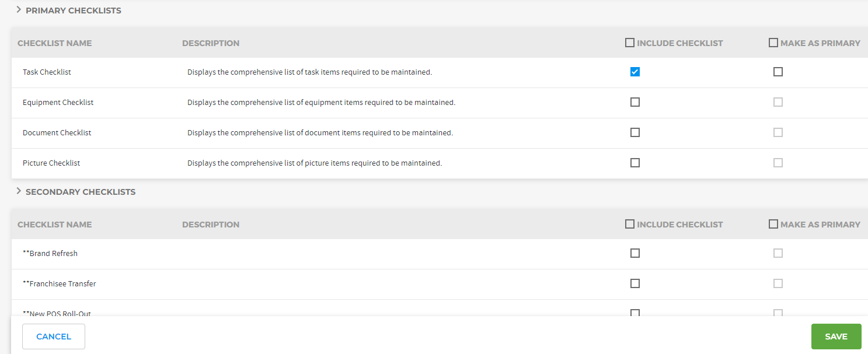The width and height of the screenshot is (868, 354).
Task: Click Primary Checklists section title
Action: pos(74,10)
